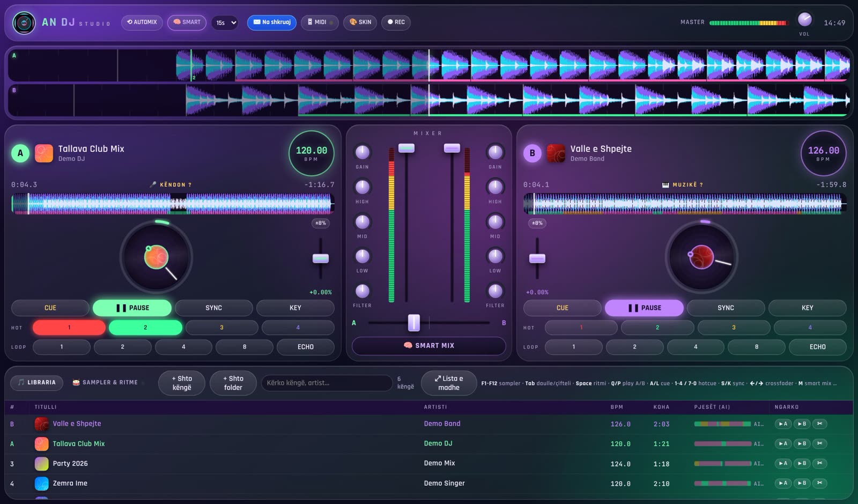Toggle the SMART mode button
Image resolution: width=858 pixels, height=504 pixels.
pos(187,22)
